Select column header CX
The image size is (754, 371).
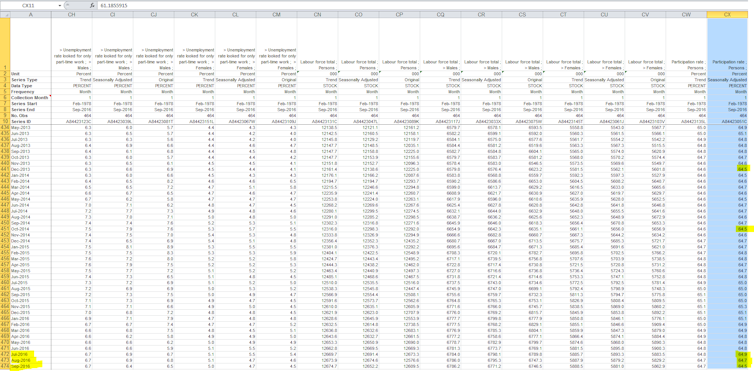(727, 15)
